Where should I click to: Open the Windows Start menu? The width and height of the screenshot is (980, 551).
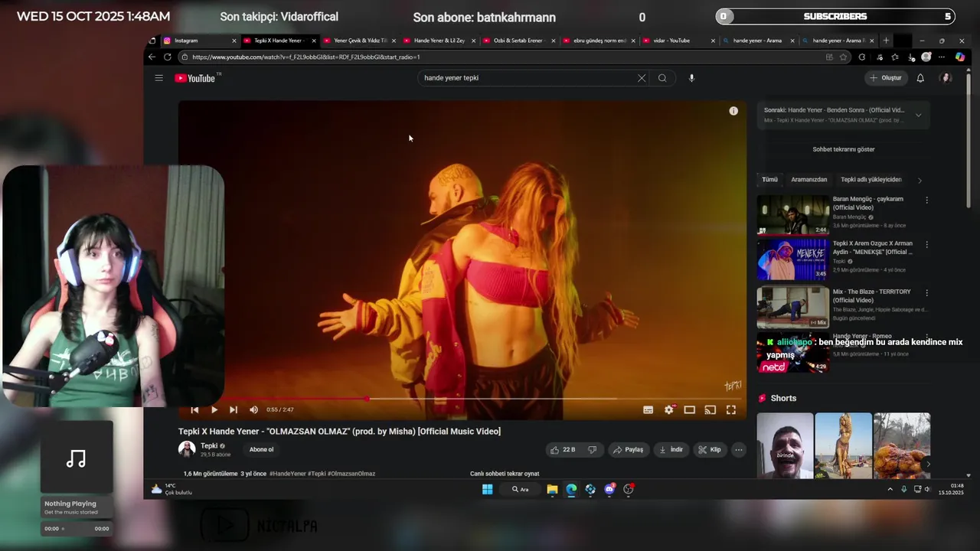click(x=487, y=489)
